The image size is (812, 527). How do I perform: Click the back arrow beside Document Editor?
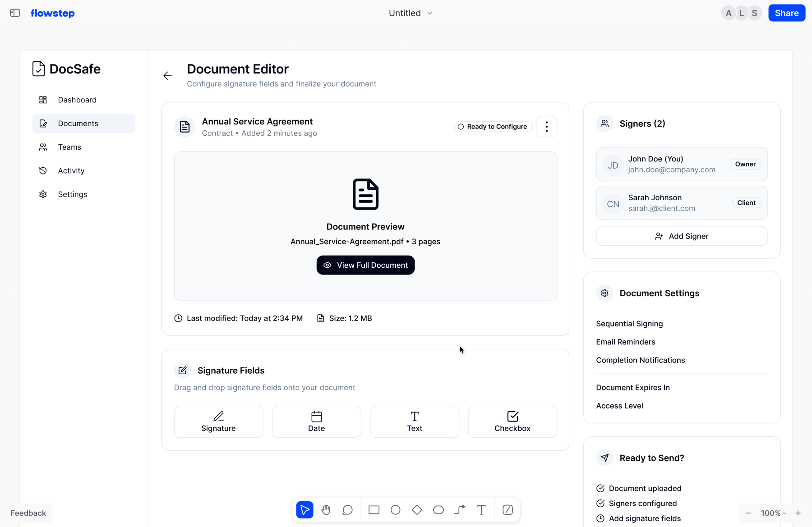(x=167, y=76)
